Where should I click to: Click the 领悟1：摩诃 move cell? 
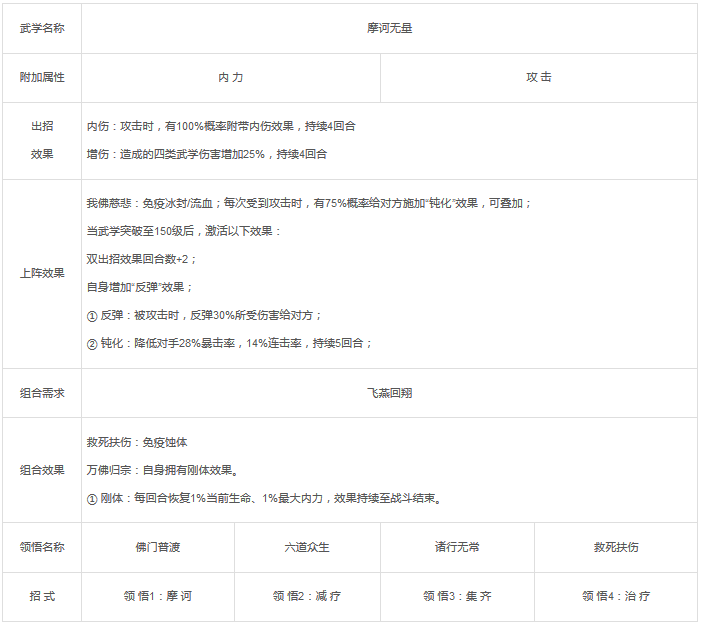pos(158,597)
